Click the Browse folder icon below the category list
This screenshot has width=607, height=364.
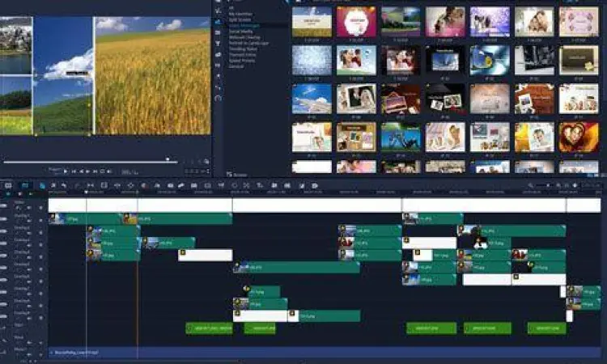[x=229, y=175]
